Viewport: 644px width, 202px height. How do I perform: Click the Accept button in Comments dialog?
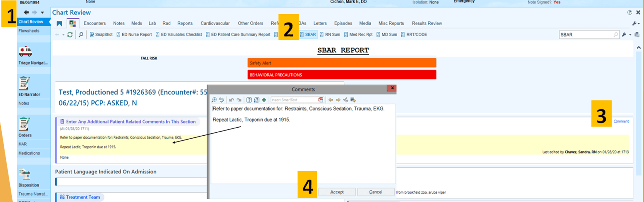(x=337, y=192)
